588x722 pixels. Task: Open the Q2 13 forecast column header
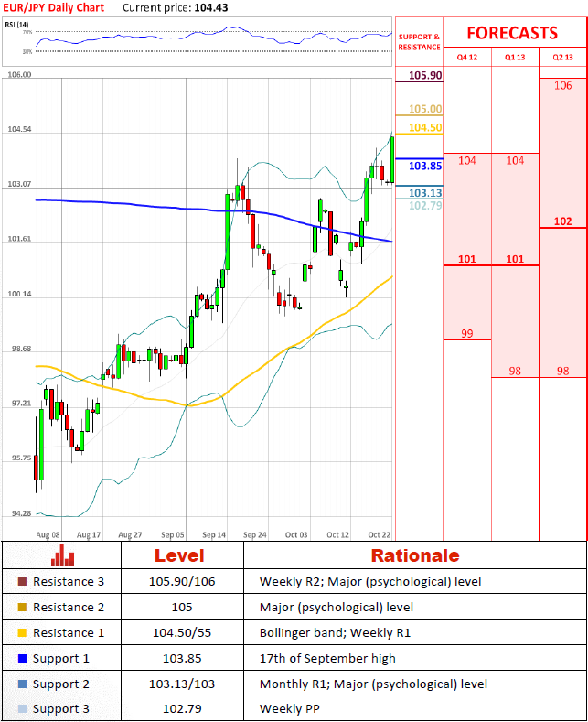click(563, 57)
